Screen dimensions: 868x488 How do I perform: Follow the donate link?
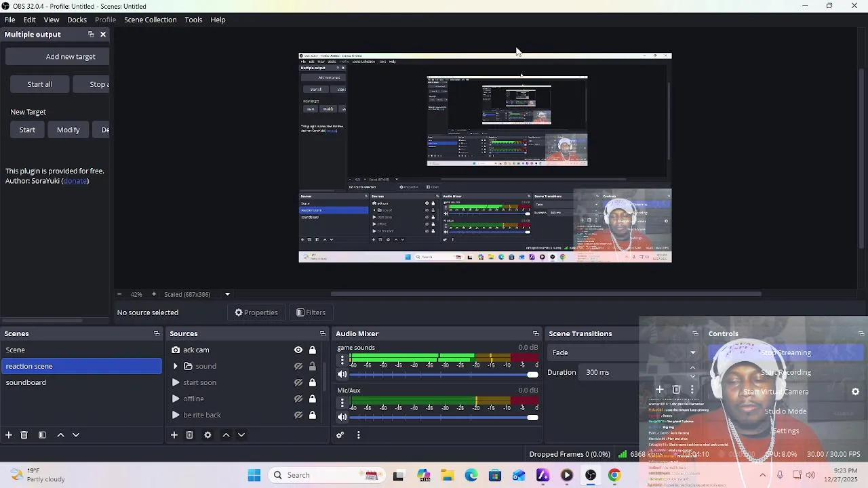click(x=75, y=181)
